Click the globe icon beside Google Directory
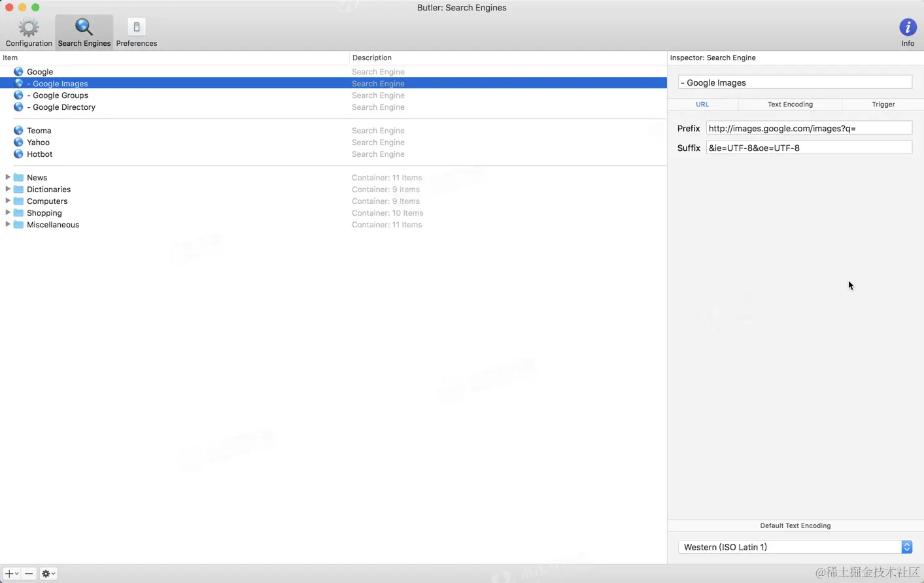Image resolution: width=924 pixels, height=583 pixels. (18, 107)
